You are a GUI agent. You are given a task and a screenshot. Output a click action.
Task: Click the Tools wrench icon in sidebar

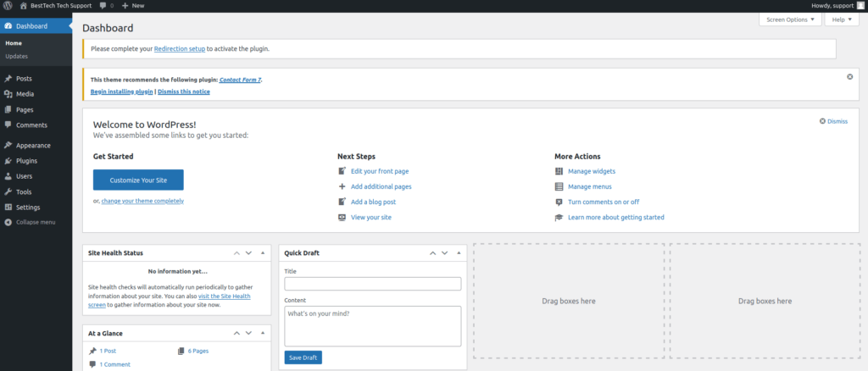(8, 192)
